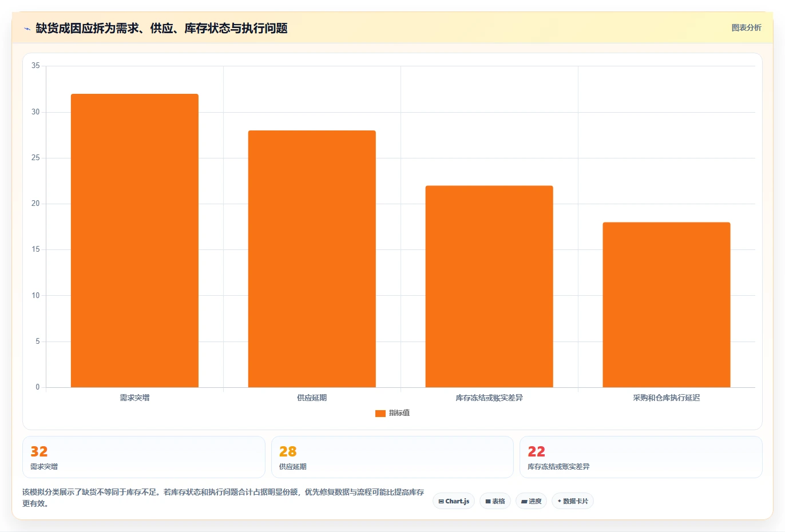Select the 表格 tag chip
Viewport: 785px width, 532px height.
(x=495, y=501)
